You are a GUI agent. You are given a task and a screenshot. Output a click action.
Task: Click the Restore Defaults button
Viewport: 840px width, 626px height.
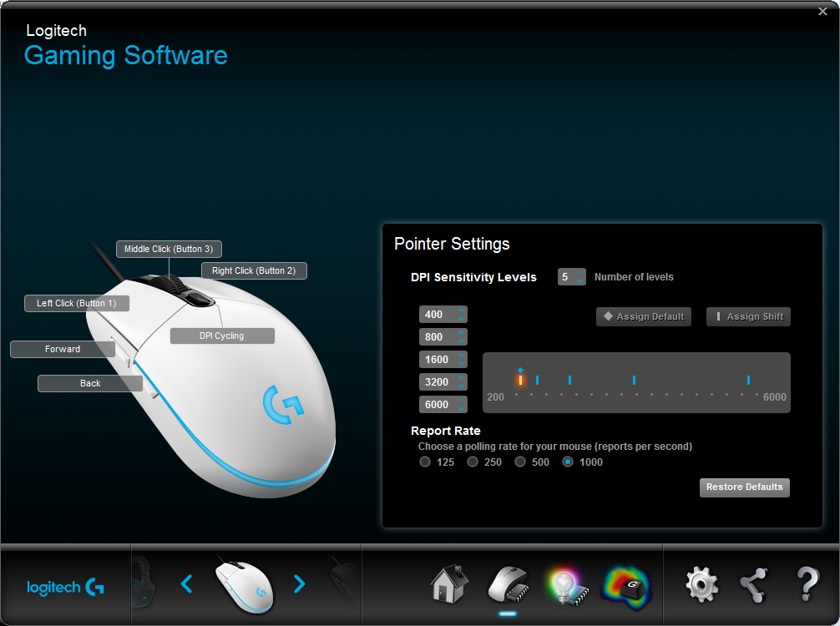pyautogui.click(x=744, y=487)
